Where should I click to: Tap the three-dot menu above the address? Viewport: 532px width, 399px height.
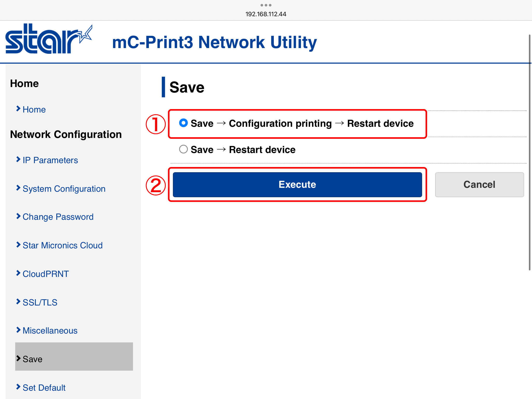tap(266, 5)
